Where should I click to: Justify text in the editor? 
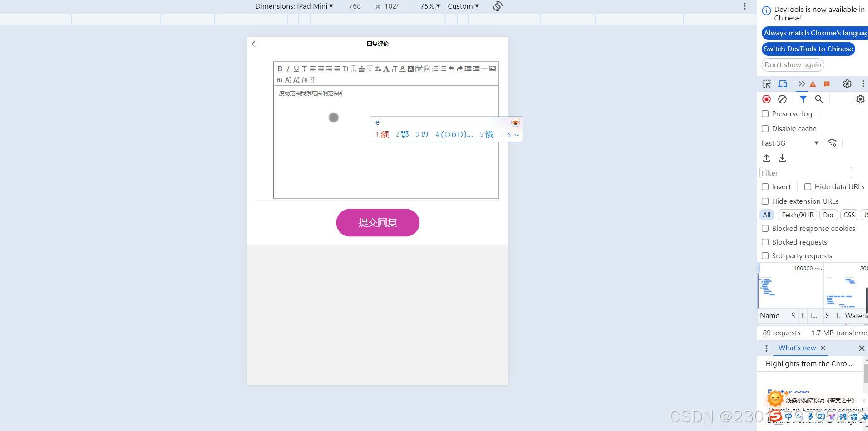[337, 69]
